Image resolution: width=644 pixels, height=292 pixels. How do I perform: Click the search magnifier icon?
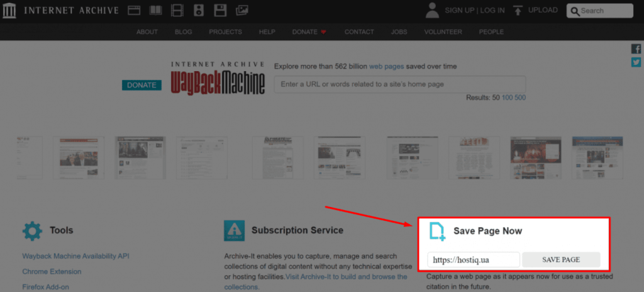click(x=575, y=11)
